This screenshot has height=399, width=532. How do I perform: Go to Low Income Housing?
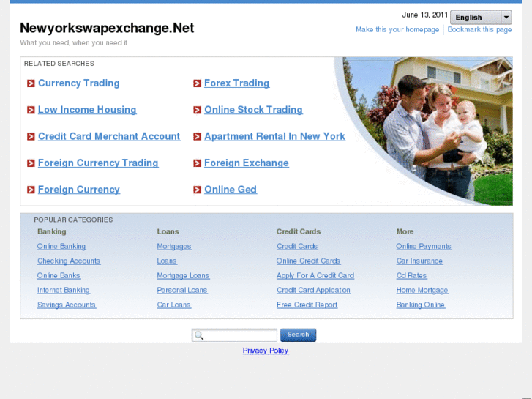click(x=87, y=110)
